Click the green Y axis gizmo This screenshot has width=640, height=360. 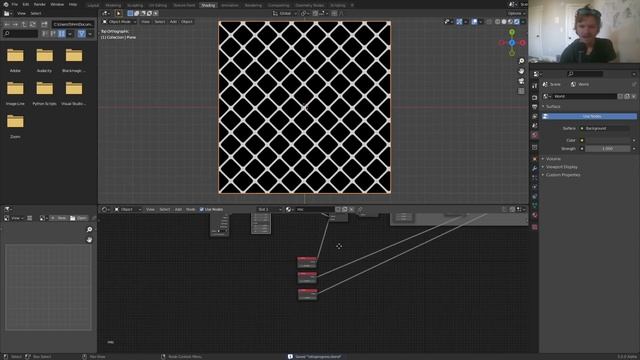tap(512, 32)
